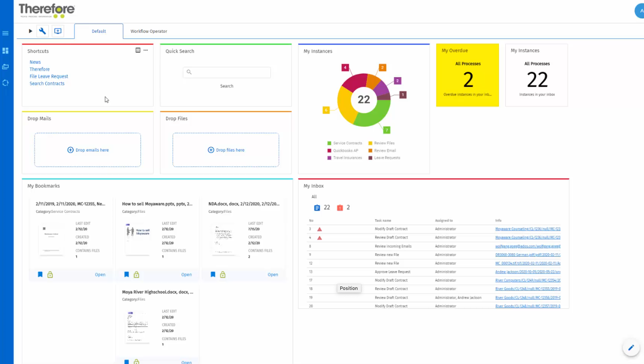644x364 pixels.
Task: Open the ellipsis menu on Shortcuts panel
Action: [x=145, y=50]
